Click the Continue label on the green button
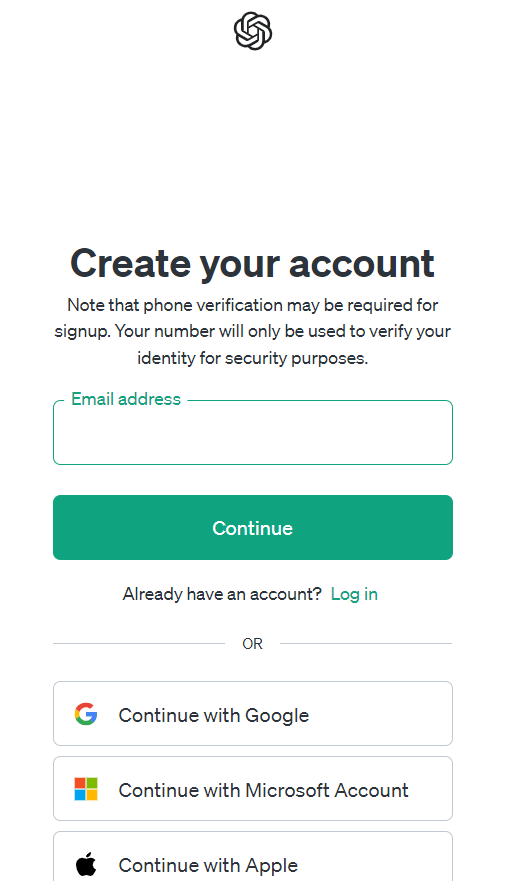Image resolution: width=510 pixels, height=881 pixels. point(253,528)
